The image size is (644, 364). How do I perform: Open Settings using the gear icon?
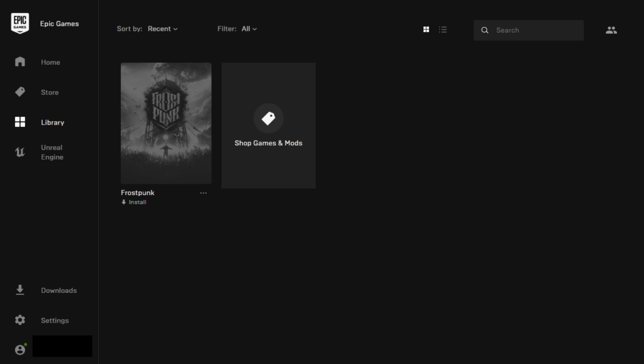pyautogui.click(x=20, y=320)
